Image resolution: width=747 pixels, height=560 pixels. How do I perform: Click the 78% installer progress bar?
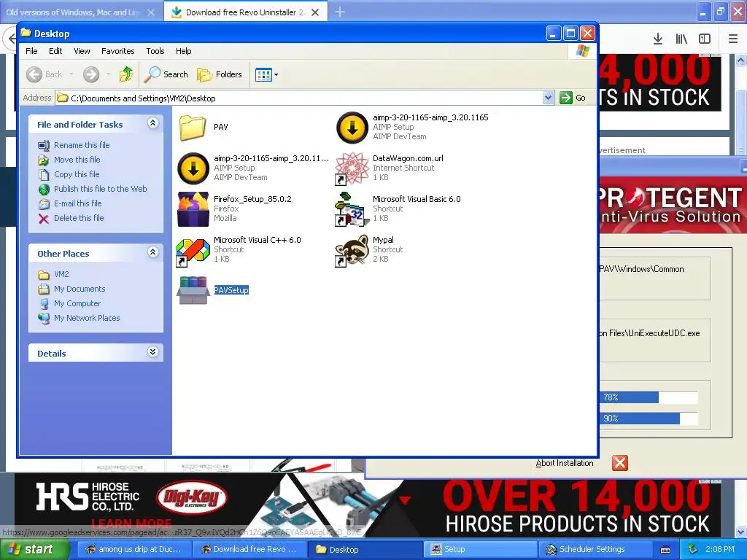click(x=649, y=397)
